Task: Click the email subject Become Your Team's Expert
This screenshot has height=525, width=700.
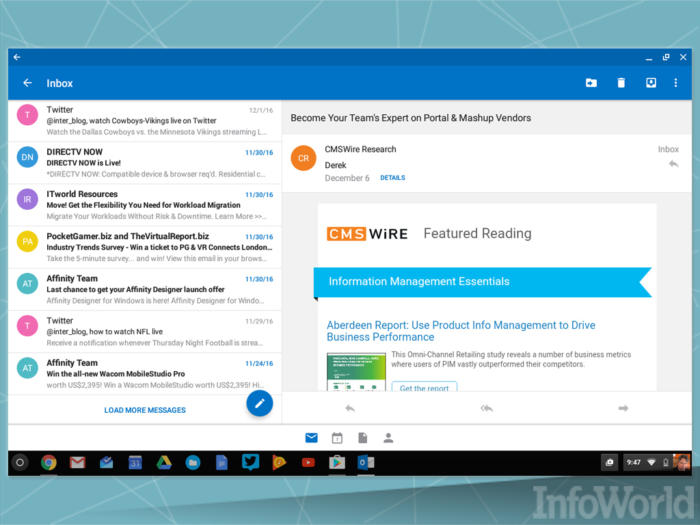Action: [x=411, y=118]
